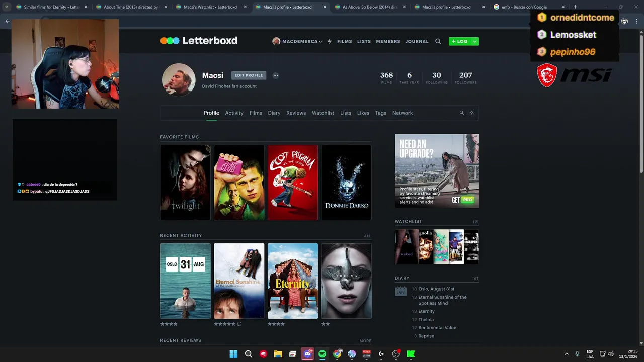Viewport: 644px width, 362px height.
Task: Open Sentimental Value diary entry
Action: point(437,328)
